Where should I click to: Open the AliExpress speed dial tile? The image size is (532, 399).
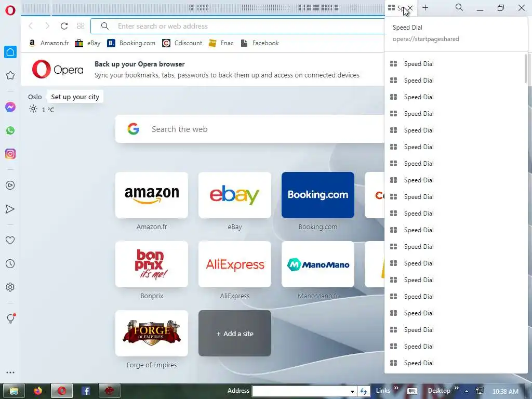tap(235, 264)
